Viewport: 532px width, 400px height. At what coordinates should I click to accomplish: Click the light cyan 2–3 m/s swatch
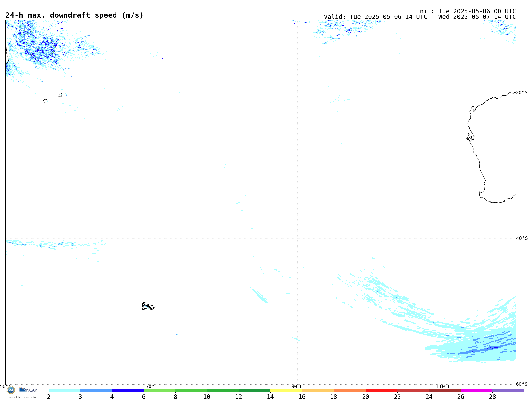[x=64, y=391]
